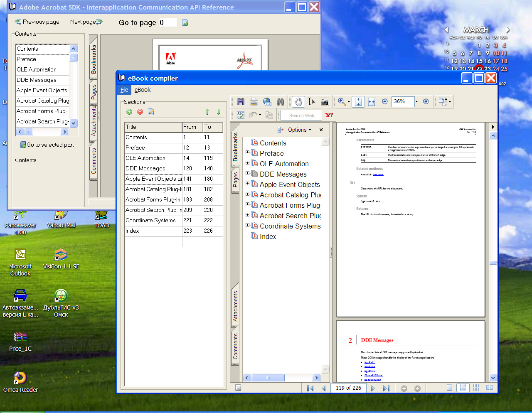Image resolution: width=532 pixels, height=413 pixels.
Task: Go to last page in PDF viewer
Action: point(386,388)
